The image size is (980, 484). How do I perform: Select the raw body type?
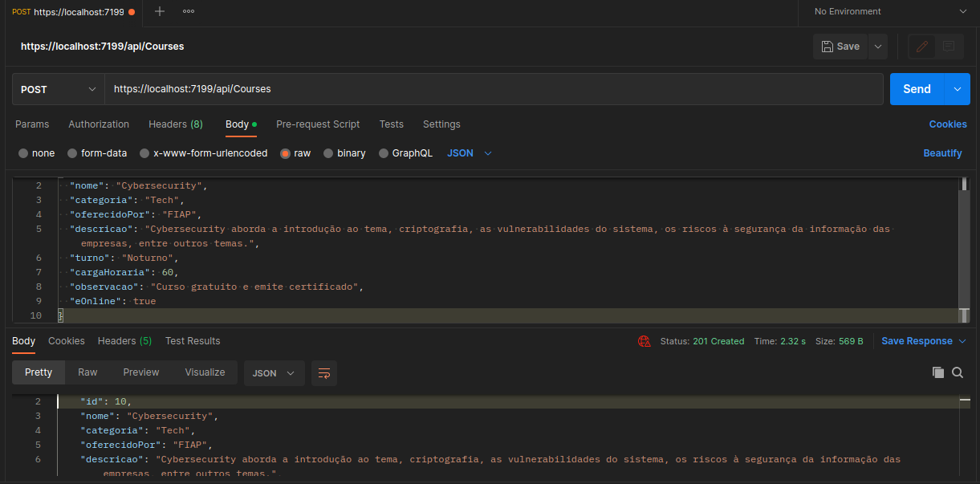(295, 153)
